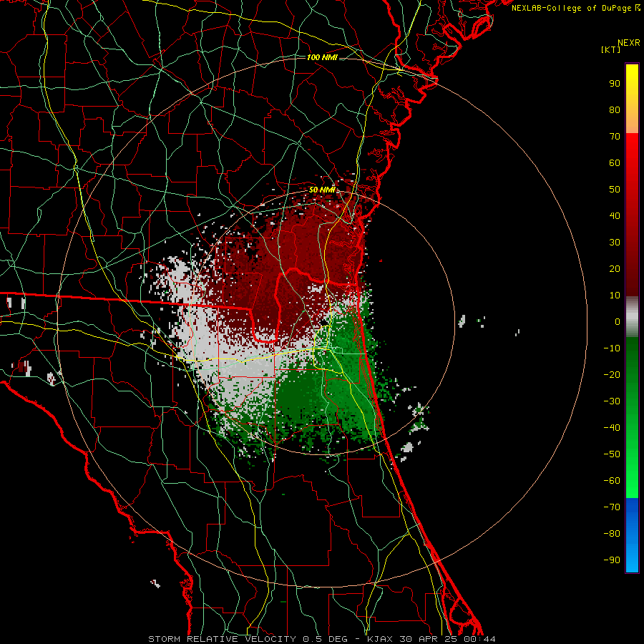Click the 70 value on velocity scale
Screen dimensions: 644x644
(615, 137)
